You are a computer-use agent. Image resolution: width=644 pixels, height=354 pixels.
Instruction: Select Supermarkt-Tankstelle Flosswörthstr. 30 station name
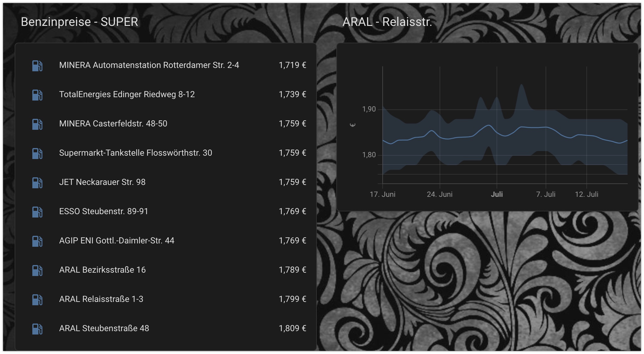click(135, 153)
